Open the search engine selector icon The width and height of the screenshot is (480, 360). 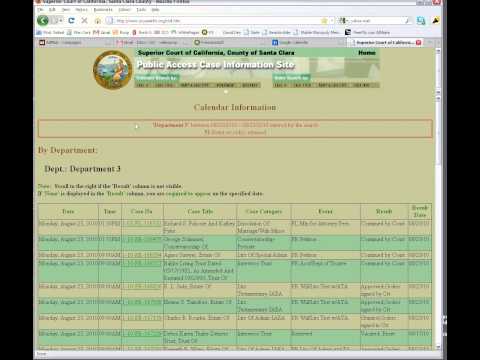coord(342,21)
